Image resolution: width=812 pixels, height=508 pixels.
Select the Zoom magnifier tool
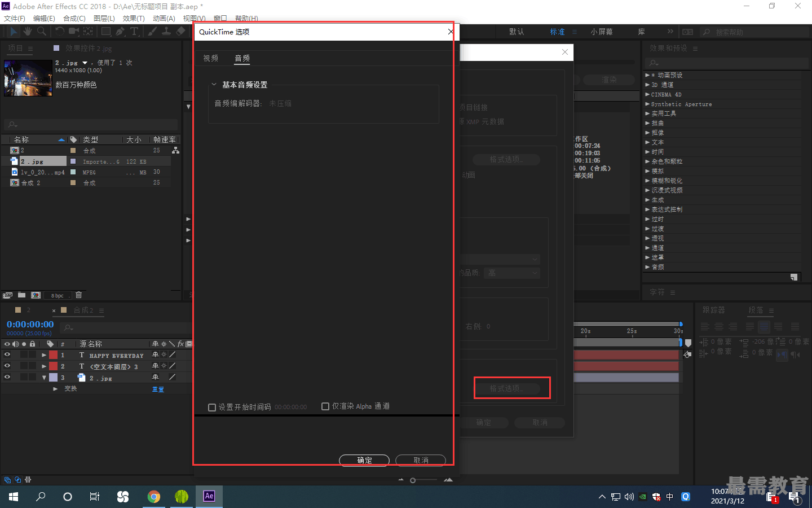(x=41, y=32)
